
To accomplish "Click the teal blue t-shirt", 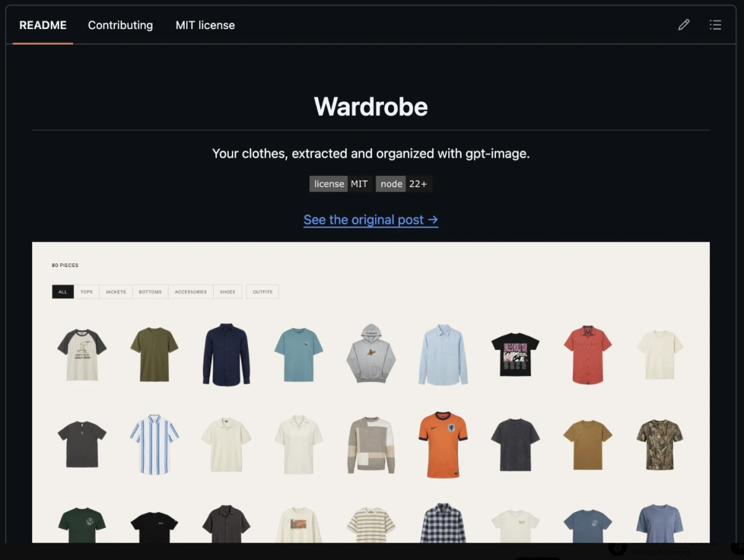I will pyautogui.click(x=299, y=354).
